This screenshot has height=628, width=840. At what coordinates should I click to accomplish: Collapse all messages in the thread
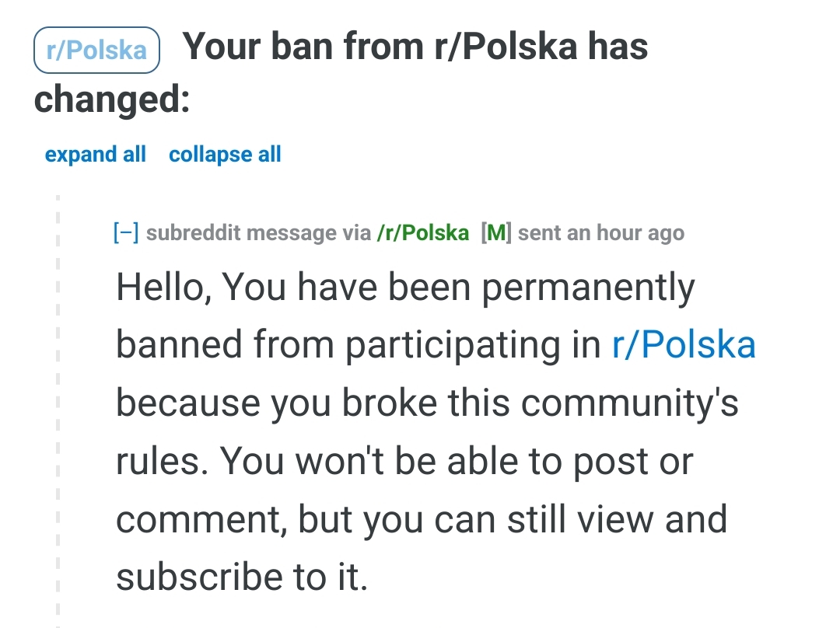[x=225, y=155]
